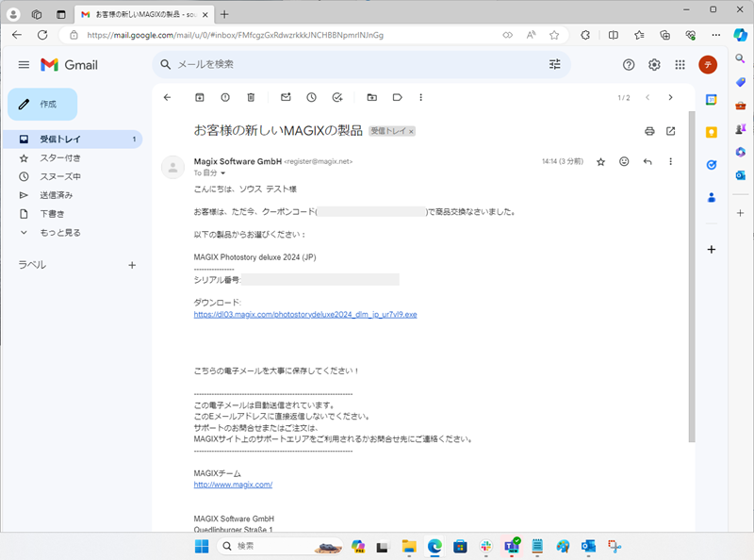Viewport: 754px width, 560px height.
Task: Open browser collections
Action: (x=665, y=35)
